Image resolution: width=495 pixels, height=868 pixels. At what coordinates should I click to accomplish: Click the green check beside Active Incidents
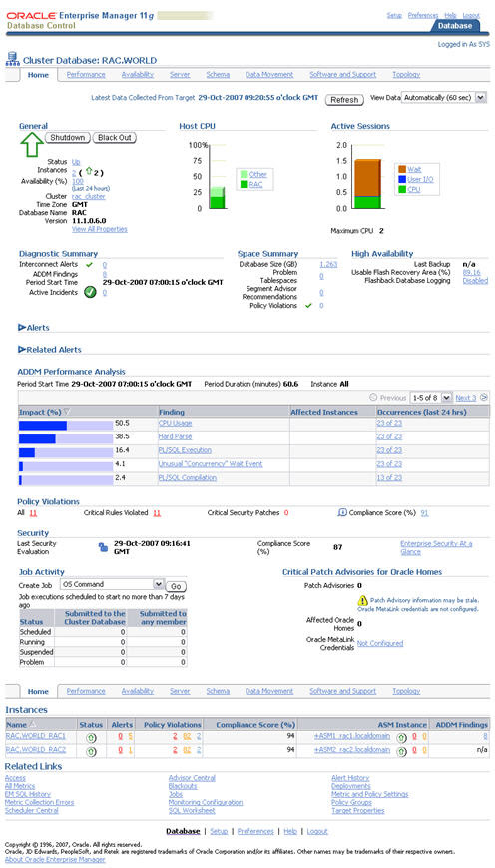point(91,292)
